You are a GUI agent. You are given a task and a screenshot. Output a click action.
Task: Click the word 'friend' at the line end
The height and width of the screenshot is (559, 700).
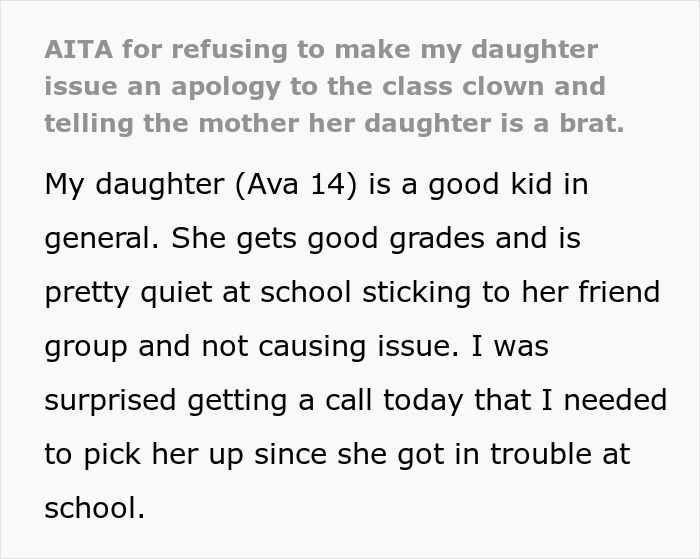(x=619, y=292)
